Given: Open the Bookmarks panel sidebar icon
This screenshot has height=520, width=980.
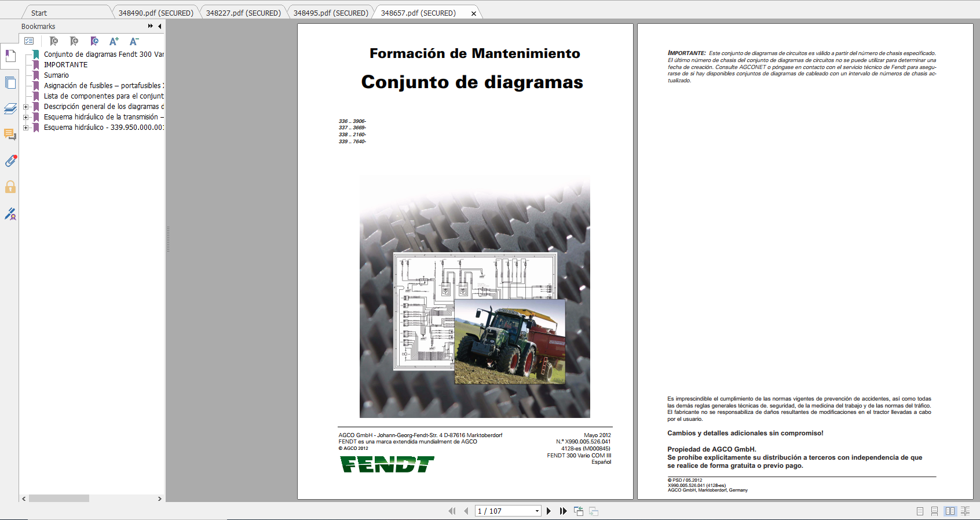Looking at the screenshot, I should (10, 56).
